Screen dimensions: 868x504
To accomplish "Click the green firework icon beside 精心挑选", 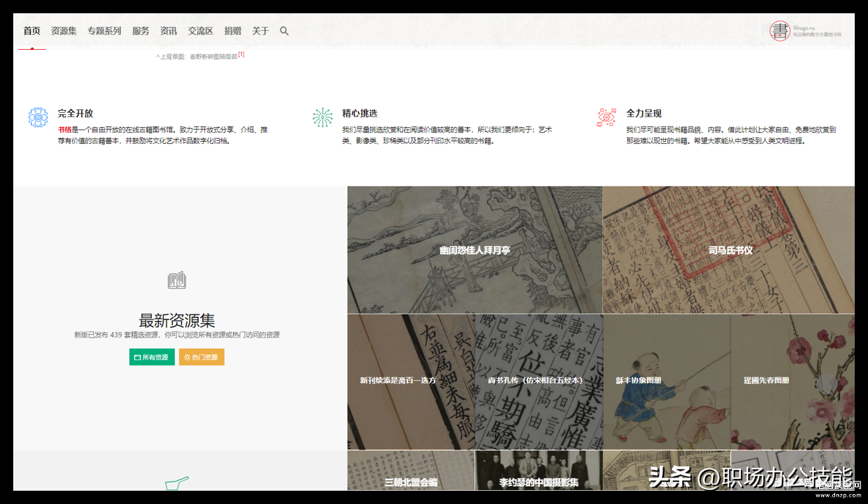I will 323,117.
